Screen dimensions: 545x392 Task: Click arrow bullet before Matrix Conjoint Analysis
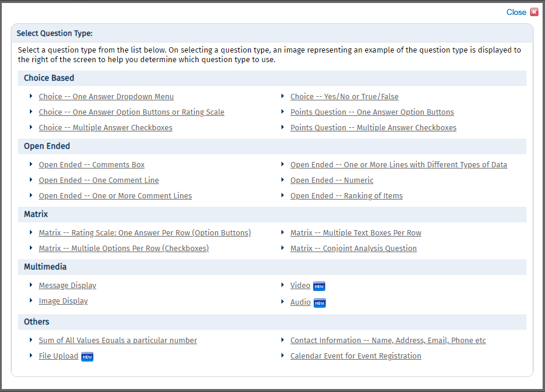283,248
